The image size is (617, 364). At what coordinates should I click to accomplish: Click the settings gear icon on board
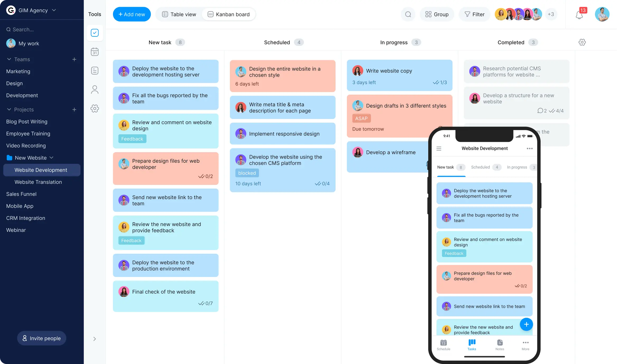click(583, 42)
